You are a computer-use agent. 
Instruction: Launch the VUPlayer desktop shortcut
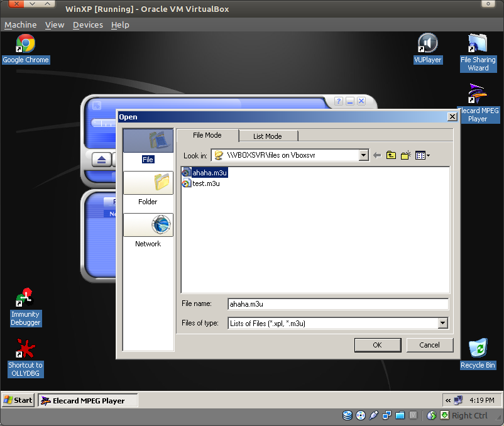(427, 44)
